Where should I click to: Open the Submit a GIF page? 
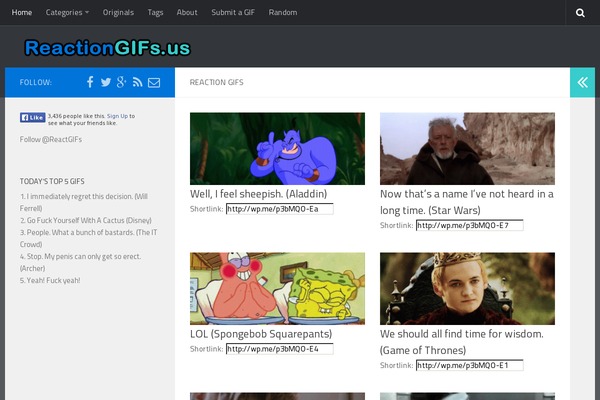[x=233, y=13]
